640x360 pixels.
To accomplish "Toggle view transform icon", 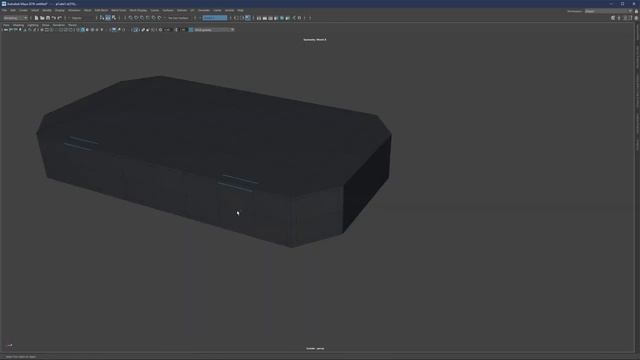I will pos(191,30).
